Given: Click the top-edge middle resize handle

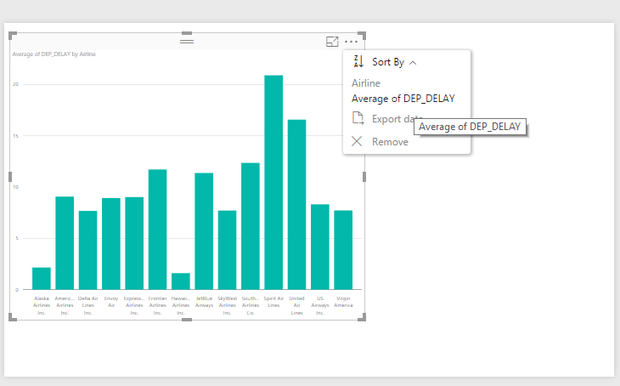Looking at the screenshot, I should 187,34.
